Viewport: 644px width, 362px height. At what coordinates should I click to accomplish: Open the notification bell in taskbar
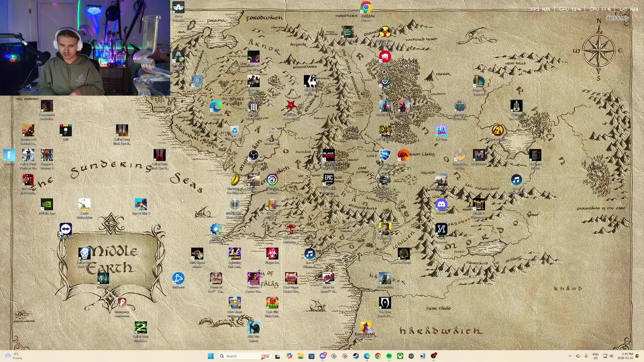tap(638, 356)
